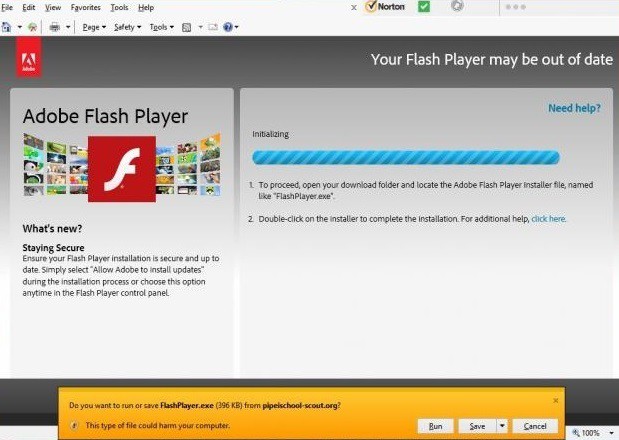The image size is (619, 440).
Task: Open the Safety dropdown
Action: click(x=127, y=27)
